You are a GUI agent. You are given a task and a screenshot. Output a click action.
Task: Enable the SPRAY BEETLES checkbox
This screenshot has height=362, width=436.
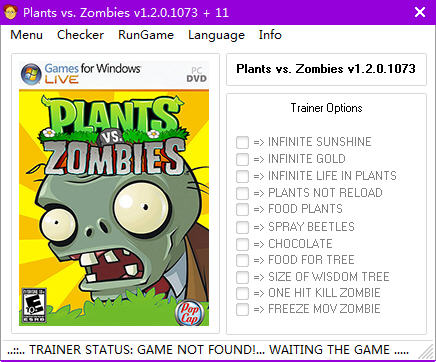coord(242,227)
